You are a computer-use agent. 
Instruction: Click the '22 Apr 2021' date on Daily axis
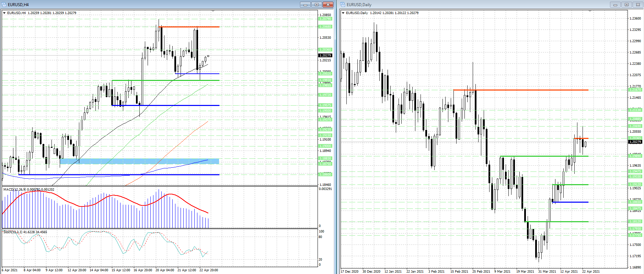click(x=591, y=271)
